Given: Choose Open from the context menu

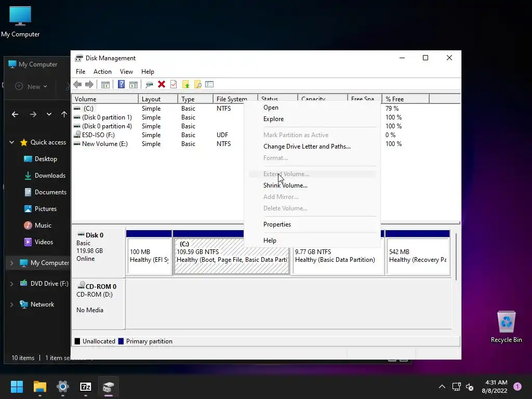Looking at the screenshot, I should (x=271, y=108).
